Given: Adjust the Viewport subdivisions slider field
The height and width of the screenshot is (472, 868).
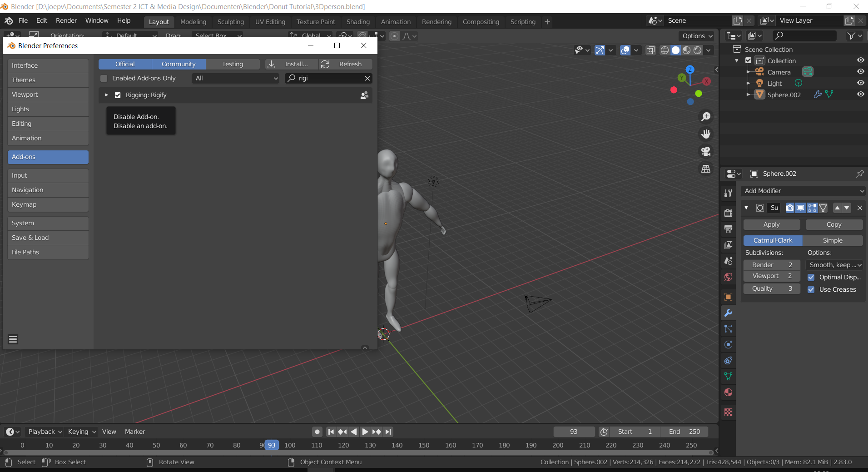Looking at the screenshot, I should click(x=772, y=276).
